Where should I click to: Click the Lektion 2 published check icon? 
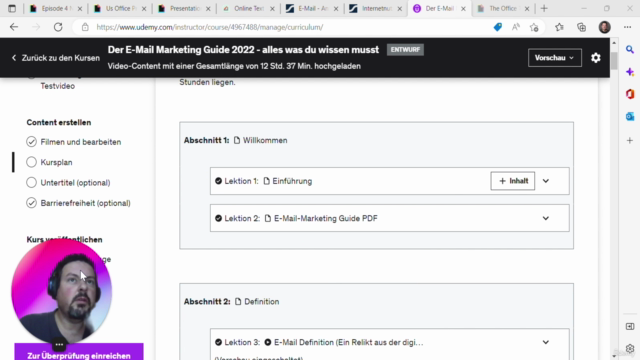(x=218, y=218)
